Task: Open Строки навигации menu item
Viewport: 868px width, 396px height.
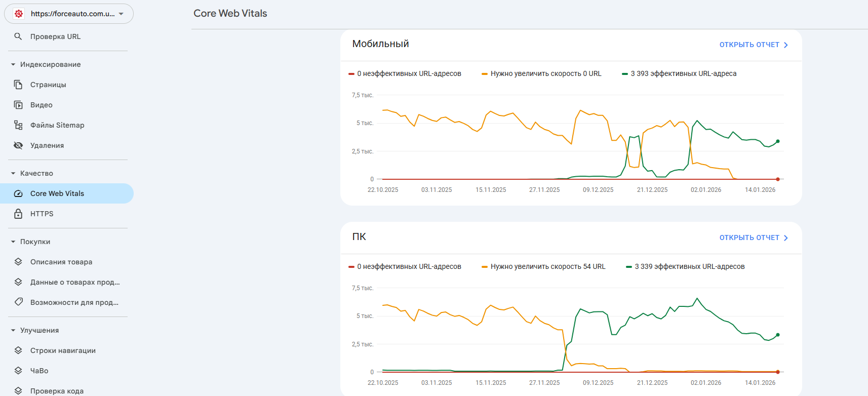Action: point(63,350)
